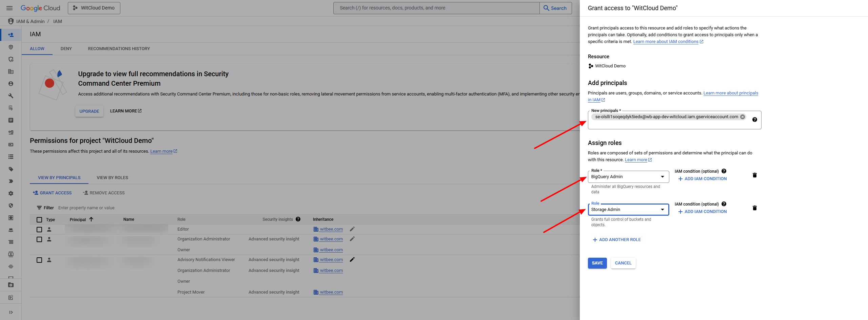The width and height of the screenshot is (868, 320).
Task: Open the RECOMMENDATIONS HISTORY tab
Action: coord(119,49)
